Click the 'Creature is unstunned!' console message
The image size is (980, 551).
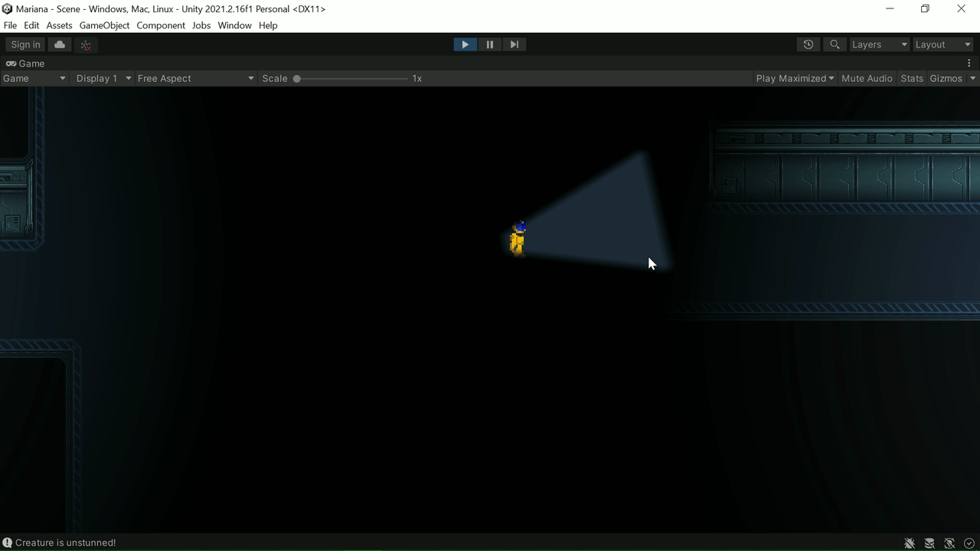pos(66,543)
